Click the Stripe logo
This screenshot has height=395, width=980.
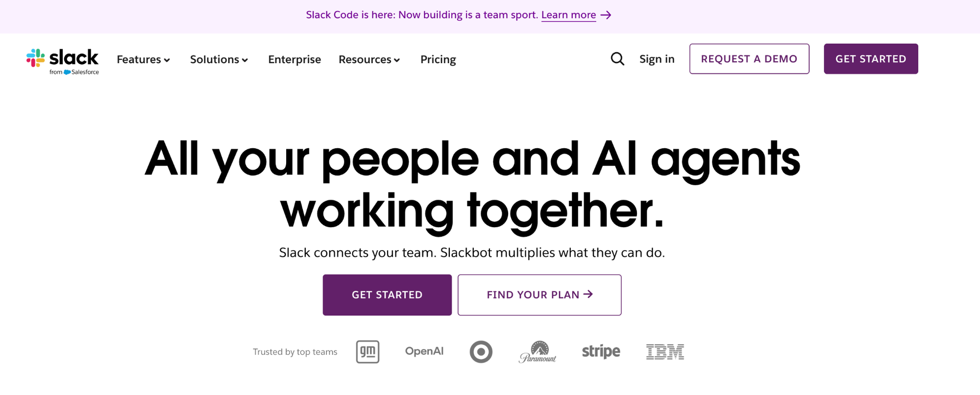(601, 351)
